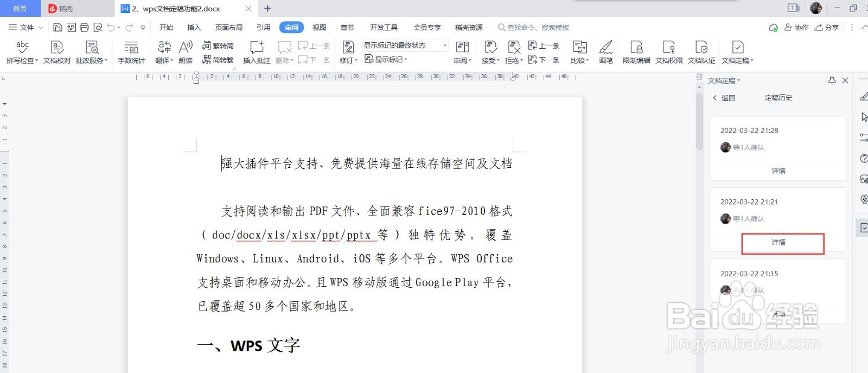The image size is (868, 373).
Task: Switch to the 开始 tab
Action: point(166,27)
